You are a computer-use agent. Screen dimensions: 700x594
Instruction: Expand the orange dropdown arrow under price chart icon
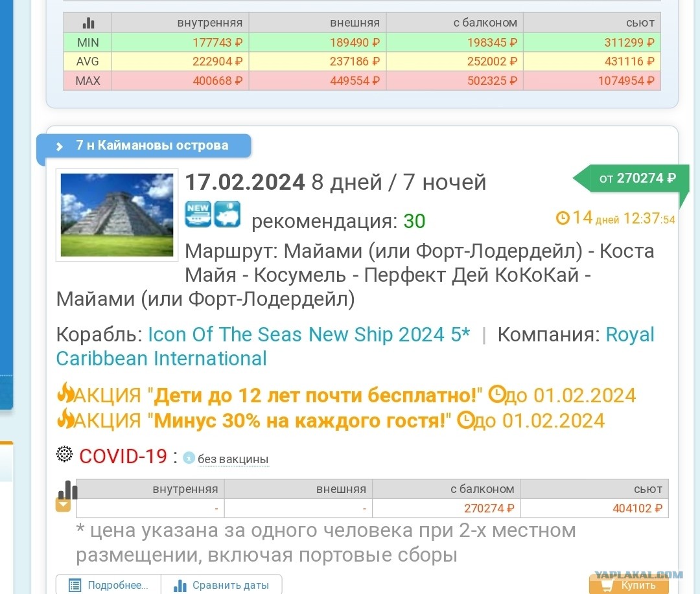pos(63,505)
